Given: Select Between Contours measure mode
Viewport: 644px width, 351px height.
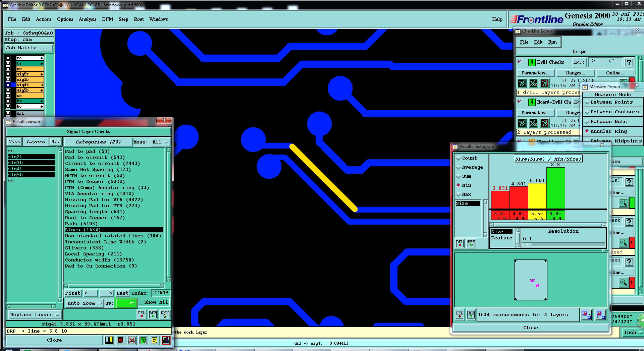Looking at the screenshot, I should pyautogui.click(x=613, y=112).
